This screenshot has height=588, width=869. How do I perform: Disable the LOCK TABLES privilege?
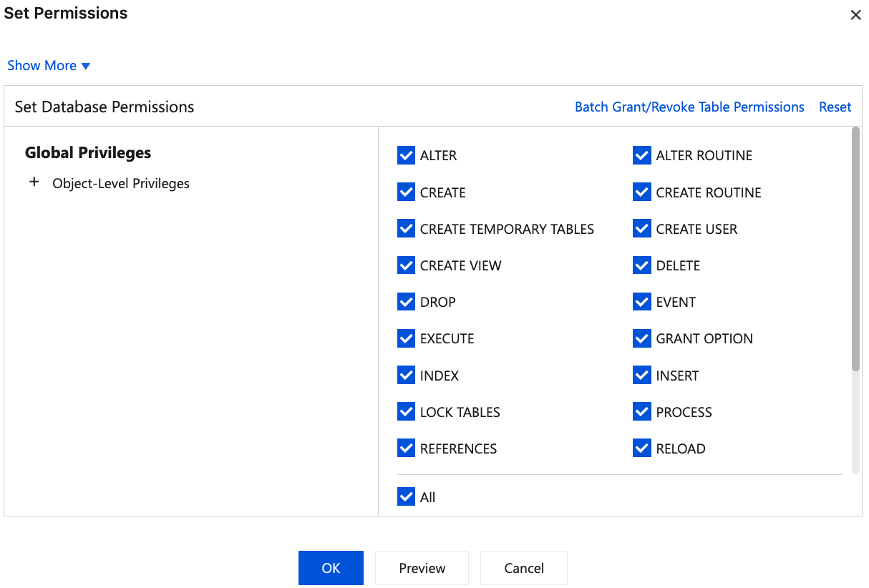click(x=406, y=412)
